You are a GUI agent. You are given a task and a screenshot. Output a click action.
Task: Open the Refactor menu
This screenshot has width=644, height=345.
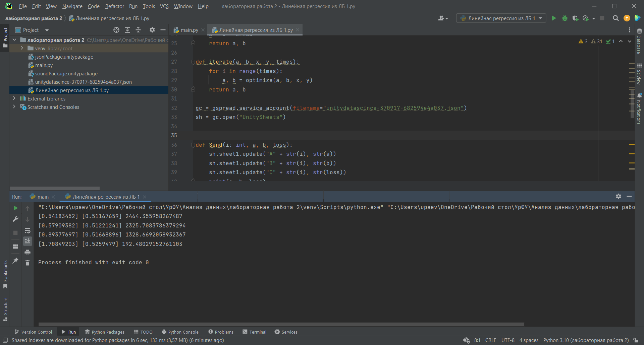pyautogui.click(x=114, y=6)
